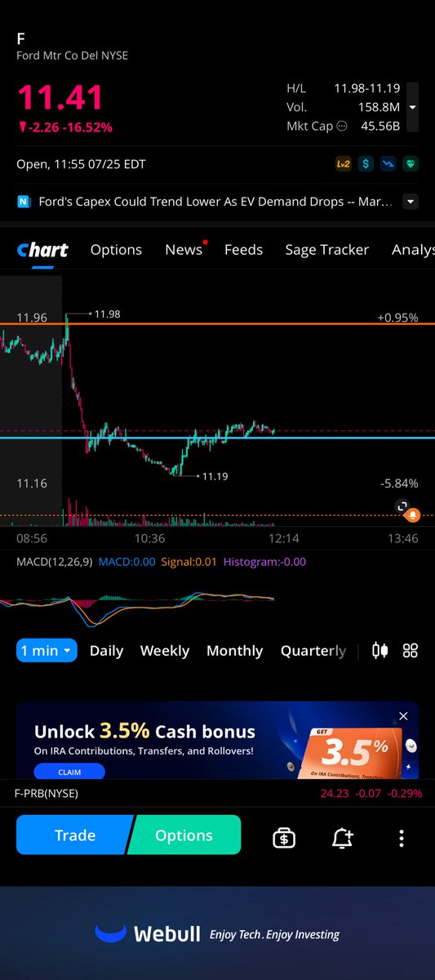
Task: Tap the Ford Mtr Co Del NYSE title
Action: 72,56
